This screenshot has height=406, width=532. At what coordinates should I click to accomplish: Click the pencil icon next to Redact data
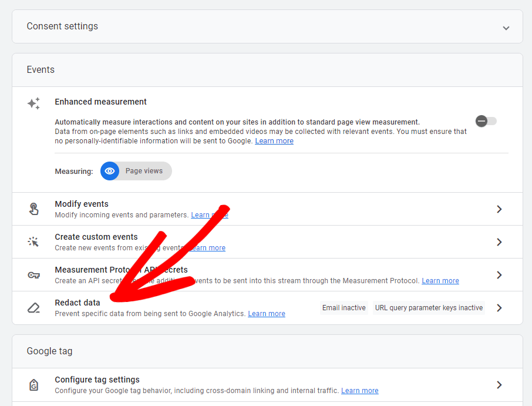[x=33, y=307]
